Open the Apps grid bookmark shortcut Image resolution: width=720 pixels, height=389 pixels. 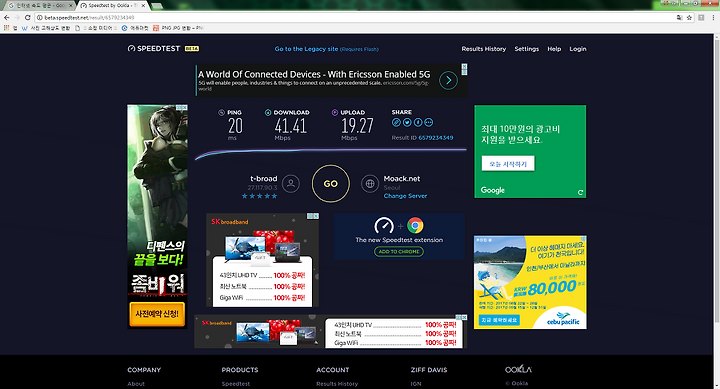[6, 28]
